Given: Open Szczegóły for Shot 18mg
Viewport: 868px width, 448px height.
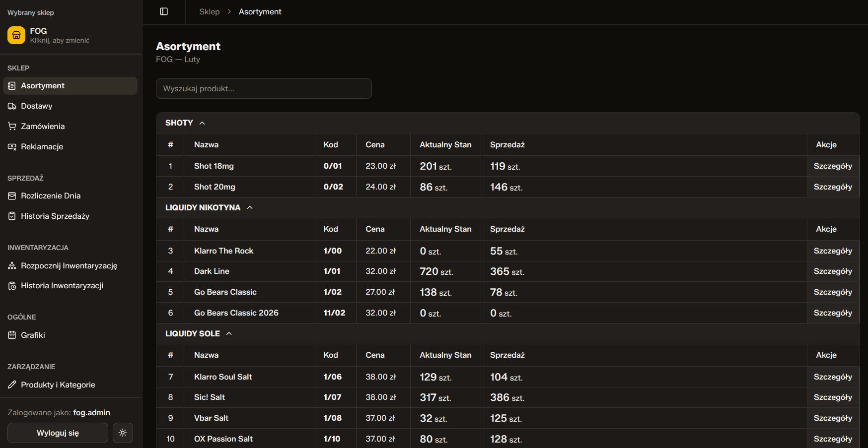Looking at the screenshot, I should [x=832, y=166].
